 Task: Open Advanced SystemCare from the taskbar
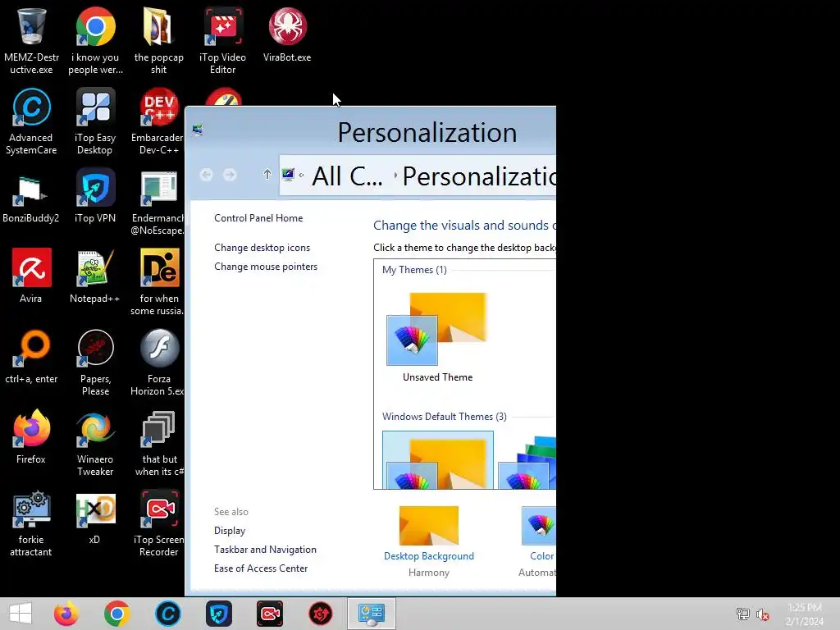pyautogui.click(x=167, y=614)
